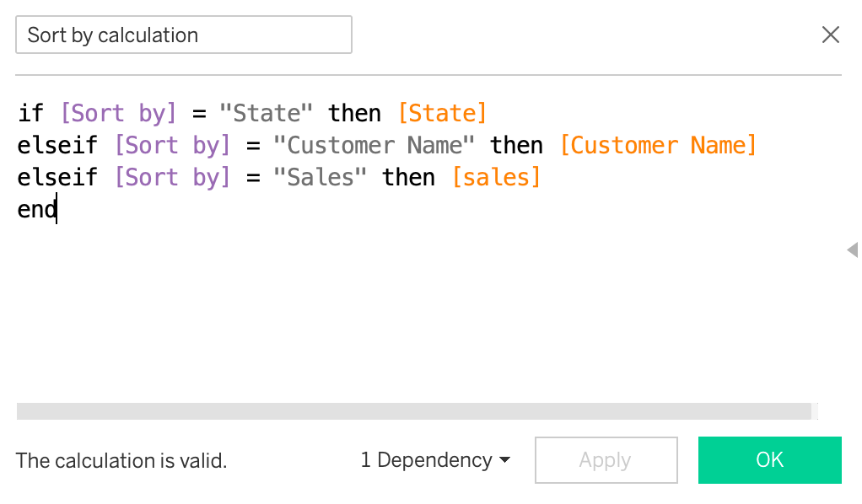
Task: Click the horizontal scrollbar of the editor
Action: [x=413, y=411]
